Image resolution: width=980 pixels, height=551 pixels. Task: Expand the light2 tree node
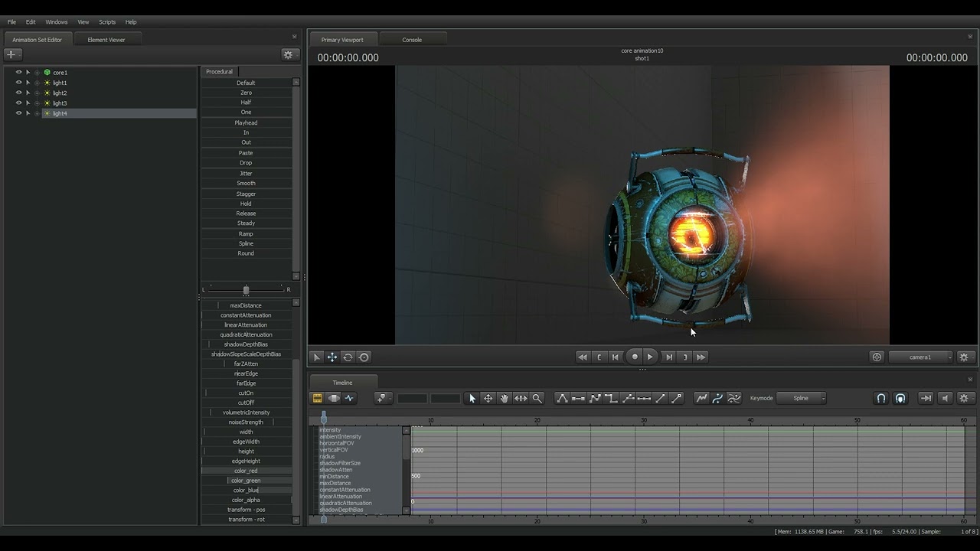(x=37, y=93)
